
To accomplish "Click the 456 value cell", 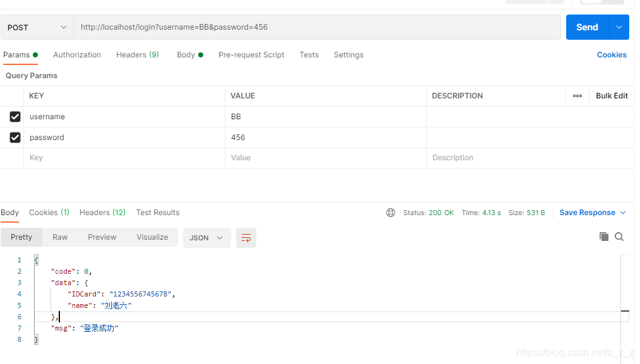I will 326,138.
